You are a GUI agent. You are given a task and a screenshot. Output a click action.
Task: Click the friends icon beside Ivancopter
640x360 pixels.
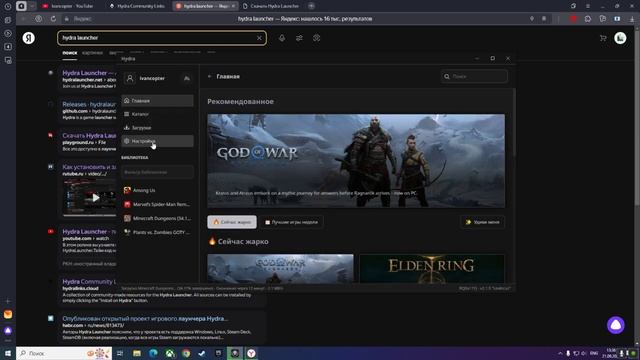coord(187,78)
